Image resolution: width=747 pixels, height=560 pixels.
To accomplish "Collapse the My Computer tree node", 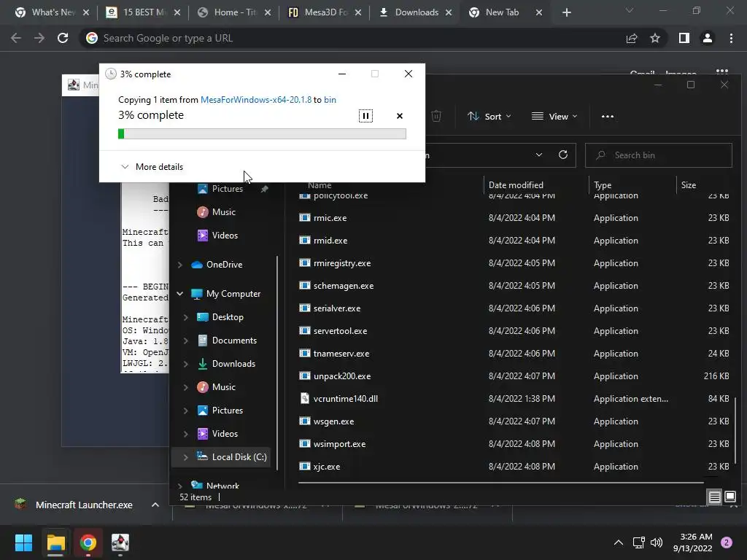I will click(180, 294).
